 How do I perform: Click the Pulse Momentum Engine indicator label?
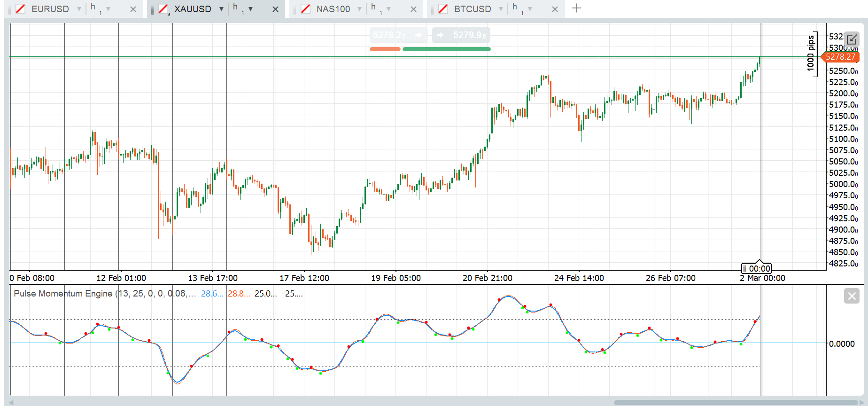click(x=63, y=294)
